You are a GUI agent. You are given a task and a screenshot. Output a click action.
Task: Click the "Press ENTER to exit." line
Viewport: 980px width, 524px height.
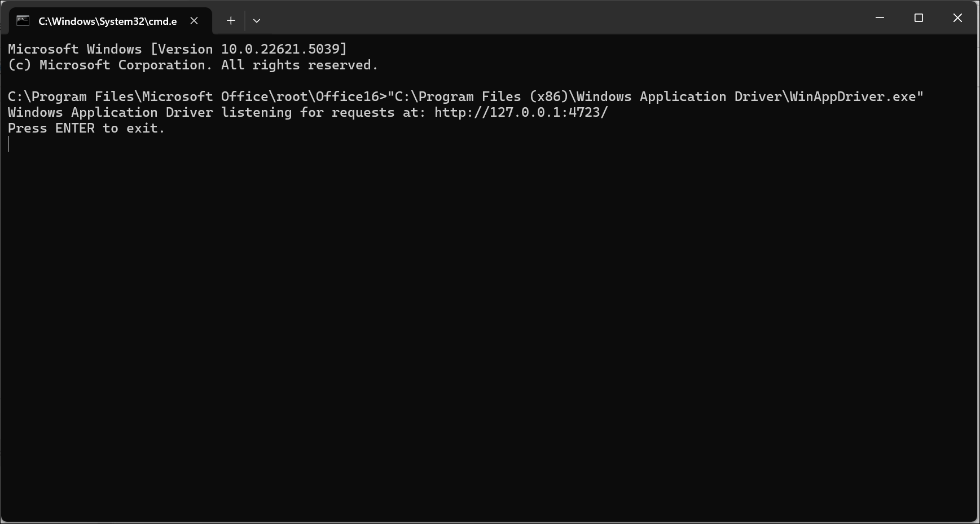point(86,128)
